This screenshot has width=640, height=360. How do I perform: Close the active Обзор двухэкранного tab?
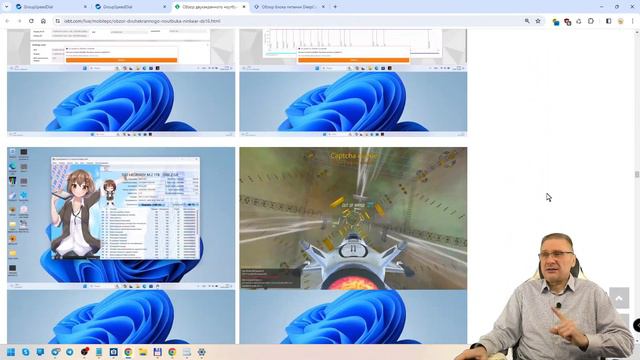pos(244,7)
